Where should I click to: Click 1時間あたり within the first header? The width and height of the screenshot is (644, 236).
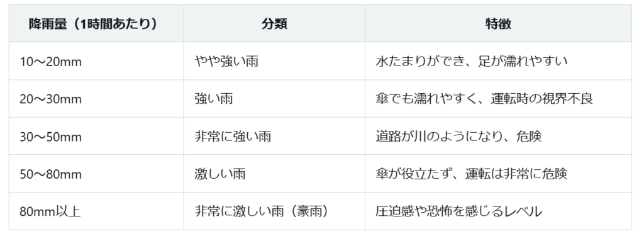pyautogui.click(x=113, y=24)
